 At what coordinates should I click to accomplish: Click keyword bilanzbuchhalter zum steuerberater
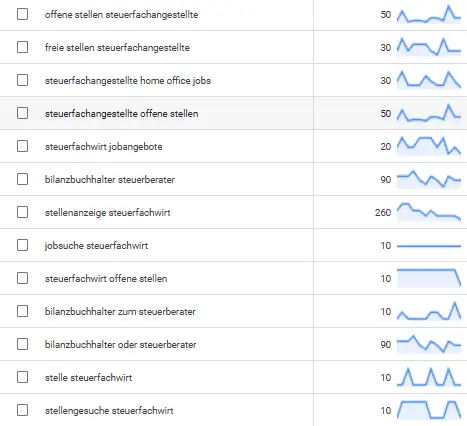(x=120, y=312)
